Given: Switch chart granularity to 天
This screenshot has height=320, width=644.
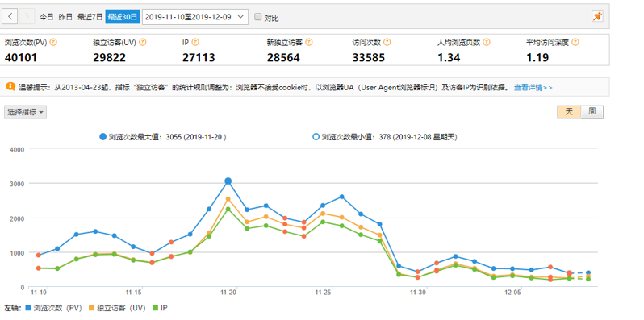Looking at the screenshot, I should click(x=569, y=112).
